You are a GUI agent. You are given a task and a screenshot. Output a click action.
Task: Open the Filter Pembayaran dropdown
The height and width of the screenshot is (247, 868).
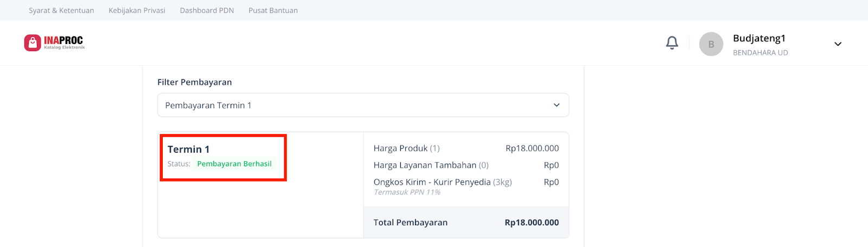[363, 105]
